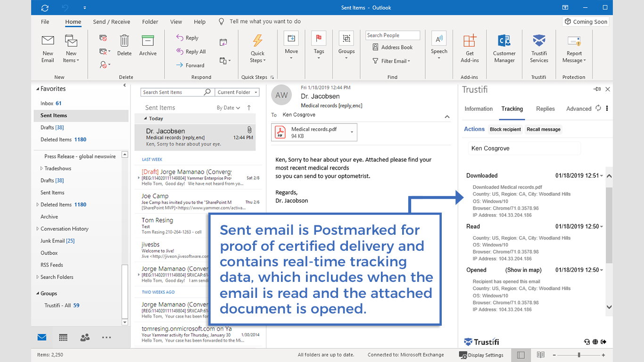Reply to the message with the Reply button
The width and height of the screenshot is (644, 362).
click(x=187, y=38)
